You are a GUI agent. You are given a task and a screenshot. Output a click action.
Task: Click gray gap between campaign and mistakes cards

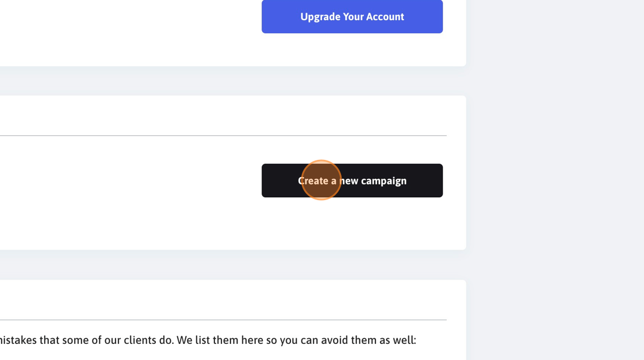[x=233, y=265]
